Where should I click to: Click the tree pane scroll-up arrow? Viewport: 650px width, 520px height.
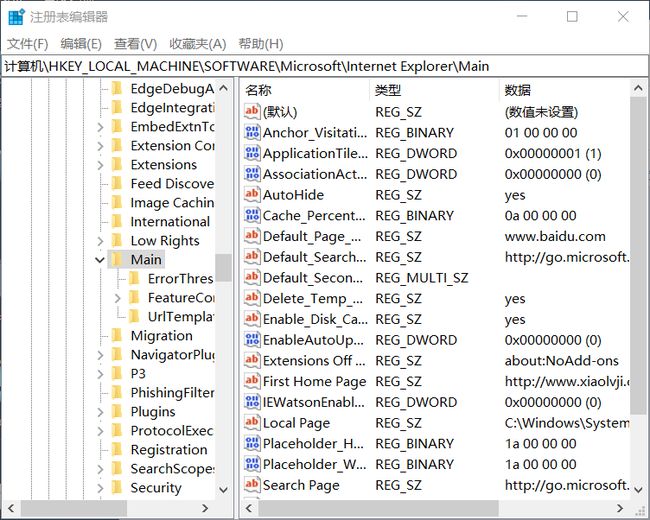tap(223, 88)
